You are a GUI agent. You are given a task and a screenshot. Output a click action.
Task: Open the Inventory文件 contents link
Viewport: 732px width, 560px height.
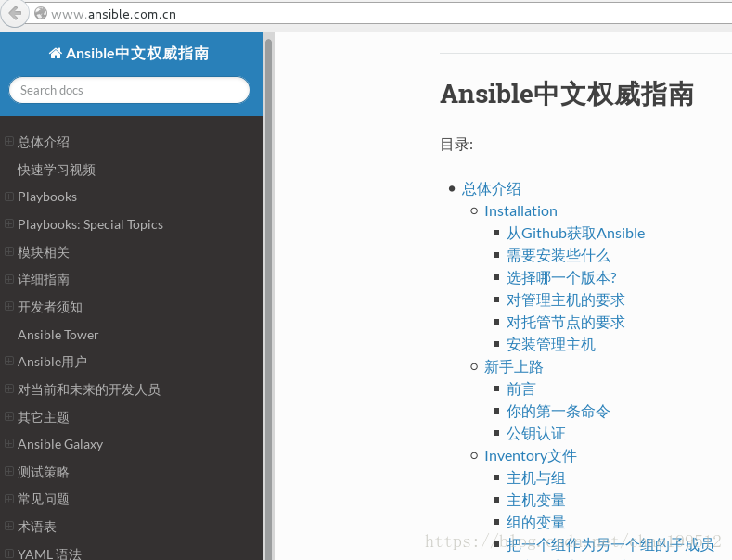pyautogui.click(x=531, y=456)
